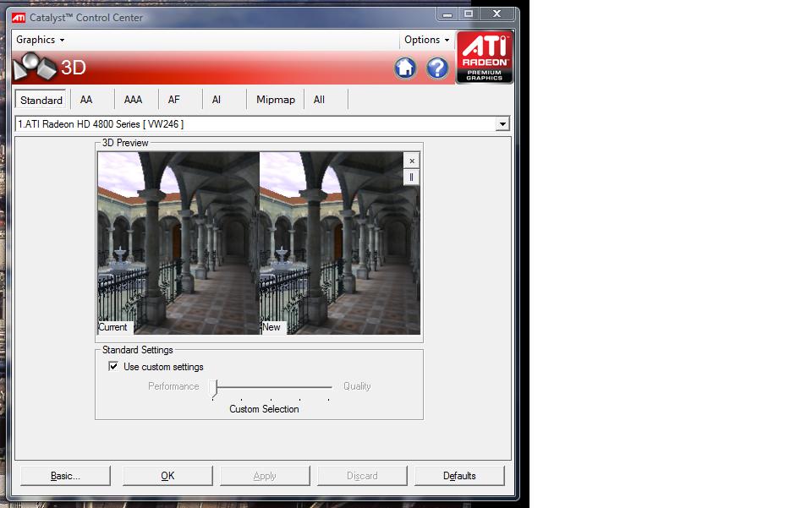812x508 pixels.
Task: Maximize the Catalyst Control Center window
Action: [469, 14]
